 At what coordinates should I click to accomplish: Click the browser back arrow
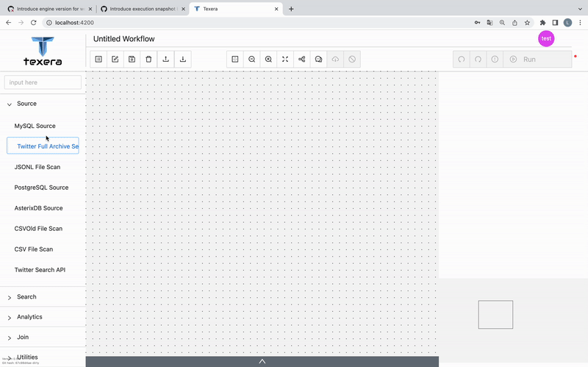9,23
